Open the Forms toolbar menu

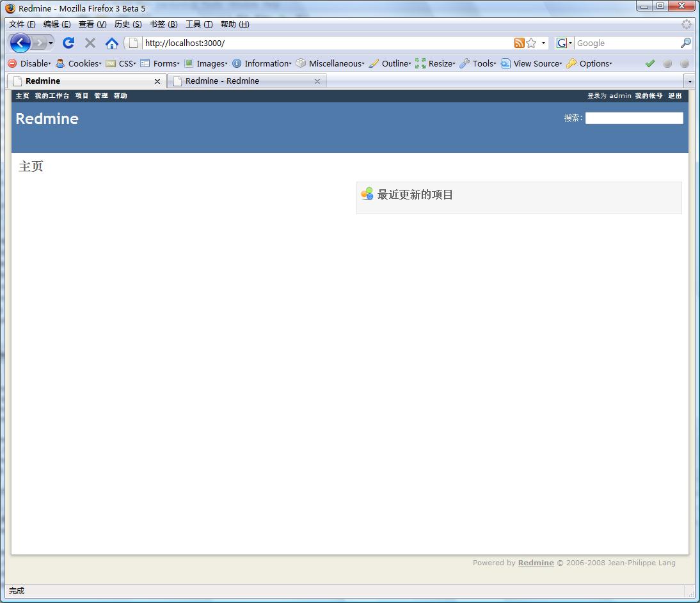pos(160,63)
